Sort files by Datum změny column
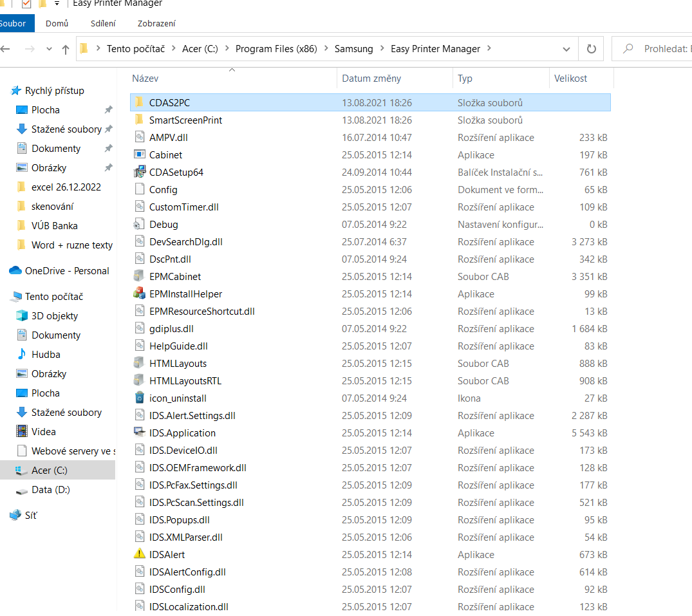692x616 pixels. [x=371, y=79]
